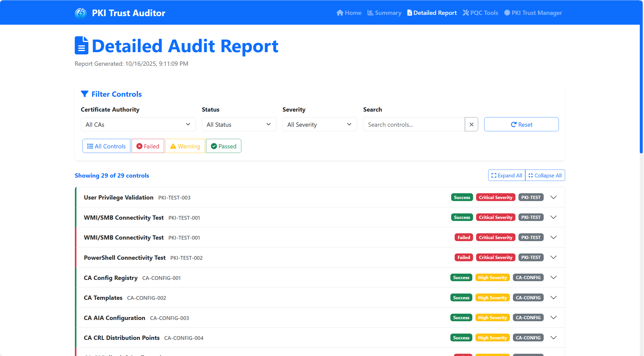Navigate to the Summary page

point(384,13)
